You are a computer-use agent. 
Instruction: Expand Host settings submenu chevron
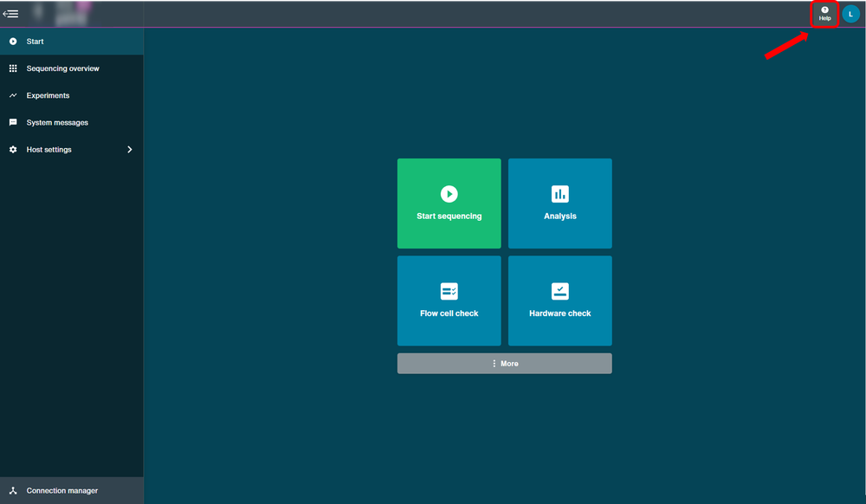point(130,150)
